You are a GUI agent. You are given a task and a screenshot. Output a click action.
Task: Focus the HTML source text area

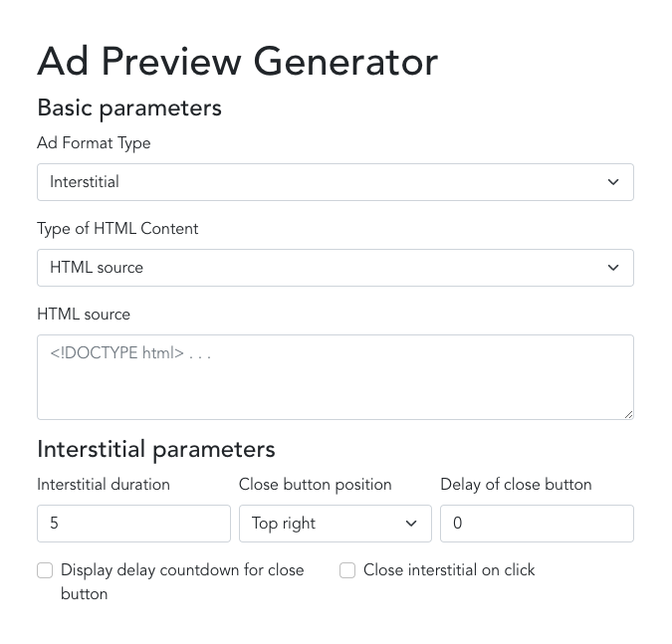coord(335,376)
